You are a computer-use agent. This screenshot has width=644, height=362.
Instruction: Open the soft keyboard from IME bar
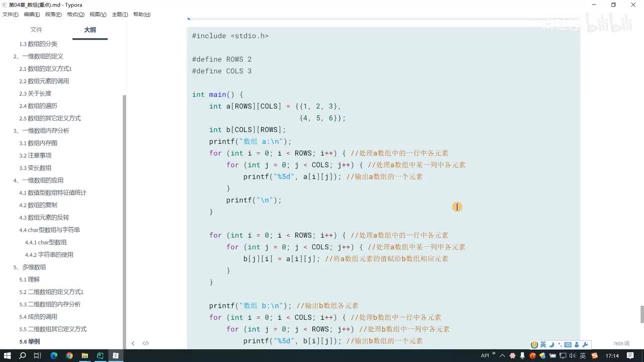click(568, 344)
